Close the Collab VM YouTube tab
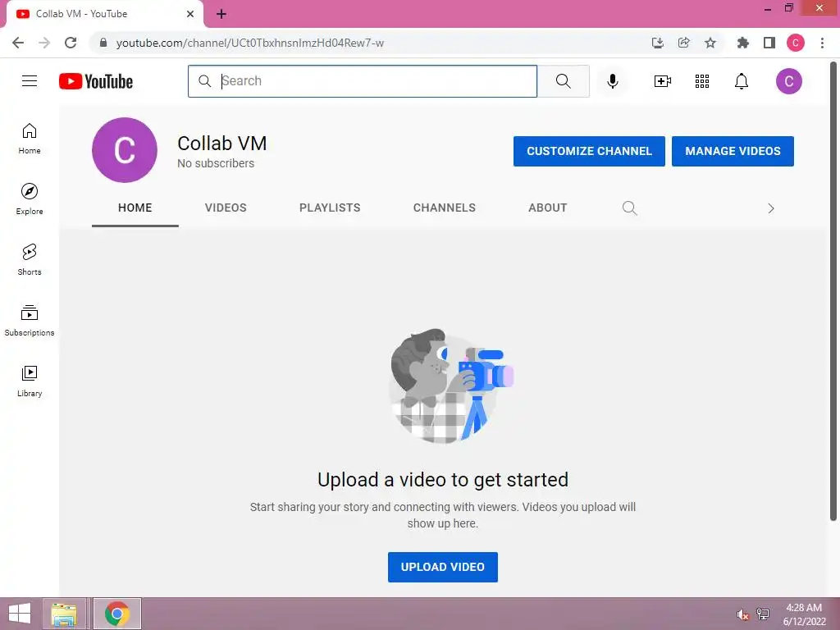The image size is (840, 630). [x=190, y=14]
